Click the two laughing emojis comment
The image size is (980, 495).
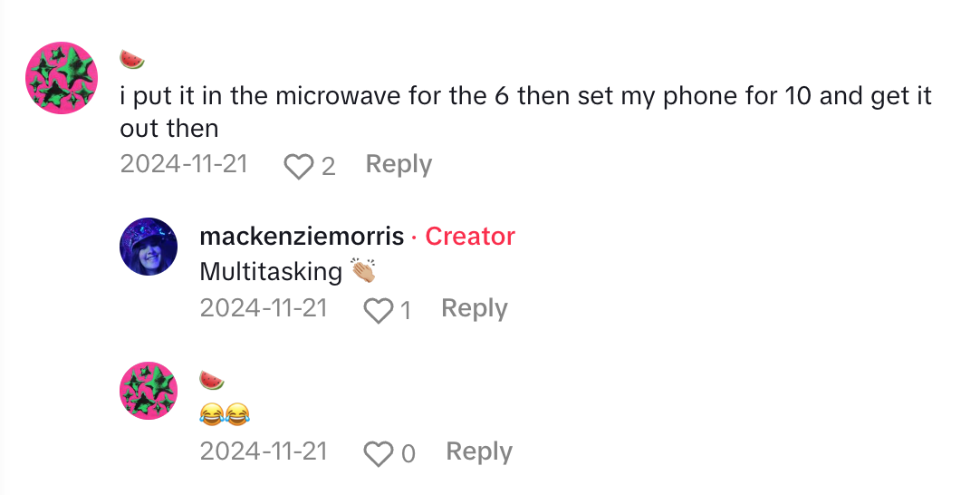[x=225, y=415]
